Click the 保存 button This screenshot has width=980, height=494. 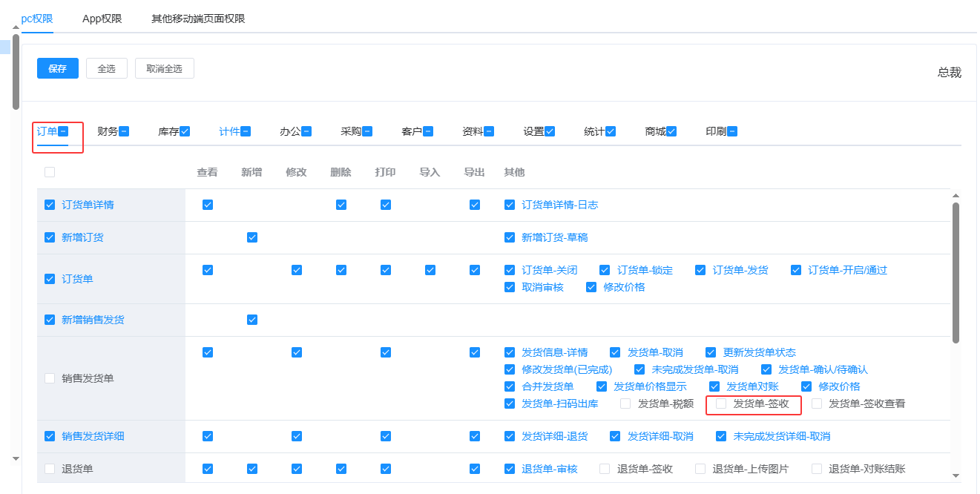58,68
